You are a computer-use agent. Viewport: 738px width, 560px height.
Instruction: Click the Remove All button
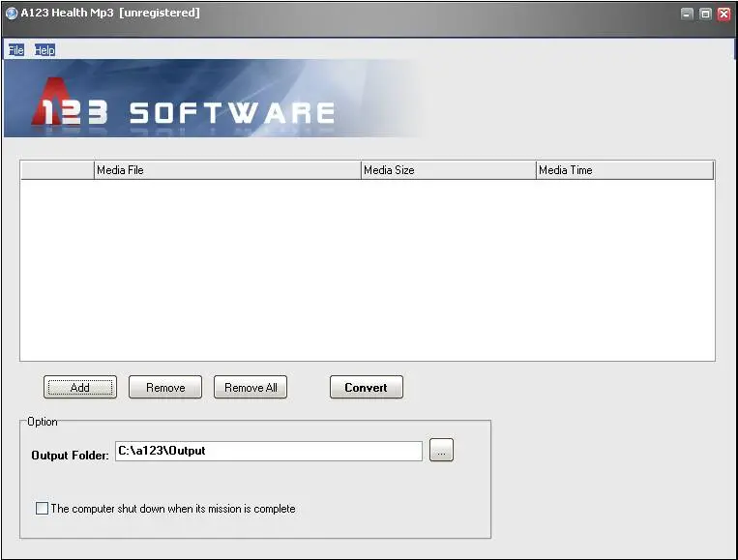[x=251, y=387]
